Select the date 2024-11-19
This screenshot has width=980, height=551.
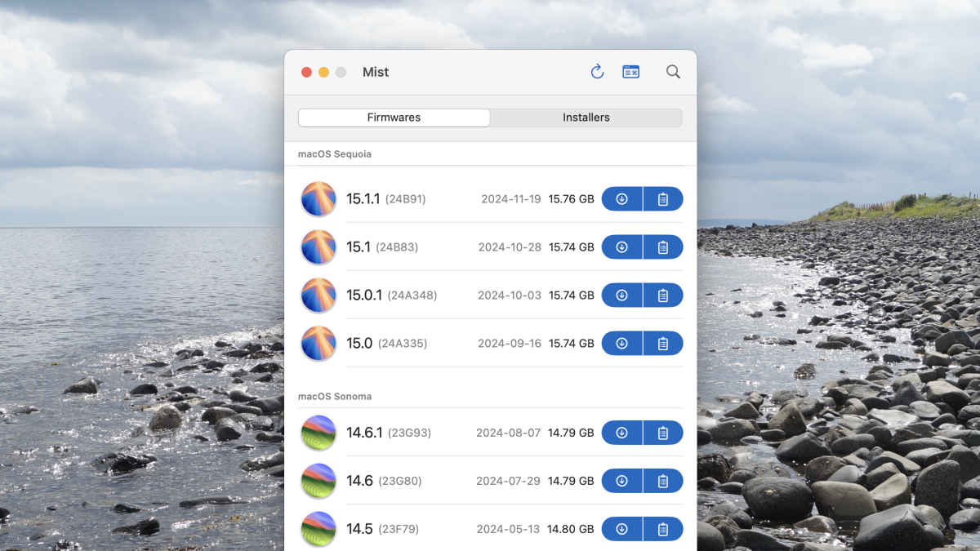point(511,199)
